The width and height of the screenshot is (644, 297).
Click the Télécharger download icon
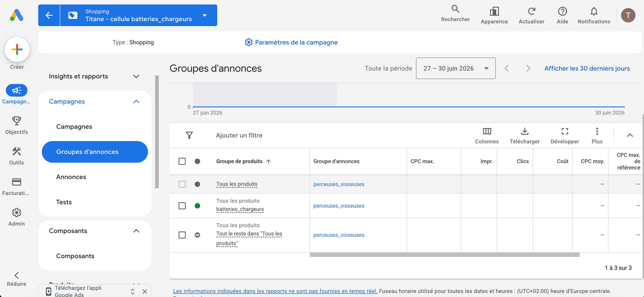[x=525, y=131]
